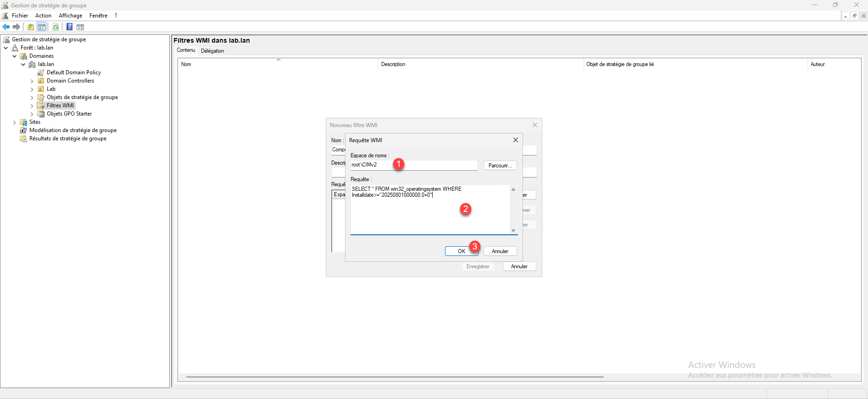868x399 pixels.
Task: Switch to the Délégation tab
Action: coord(212,51)
